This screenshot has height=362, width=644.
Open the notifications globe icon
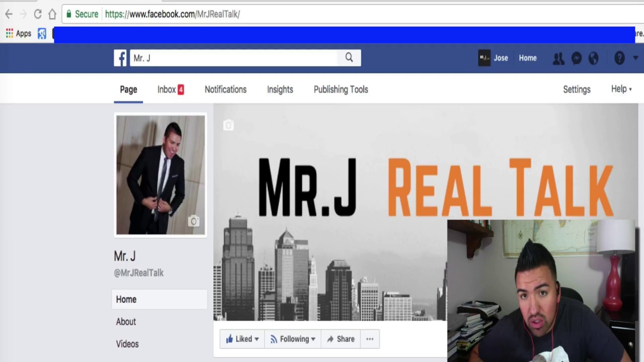point(594,58)
